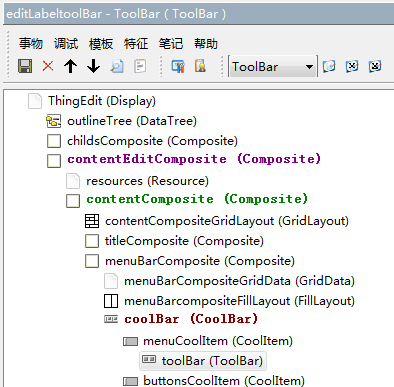Click the first blue icon after ToolBar dropdown
The height and width of the screenshot is (387, 394).
[329, 66]
